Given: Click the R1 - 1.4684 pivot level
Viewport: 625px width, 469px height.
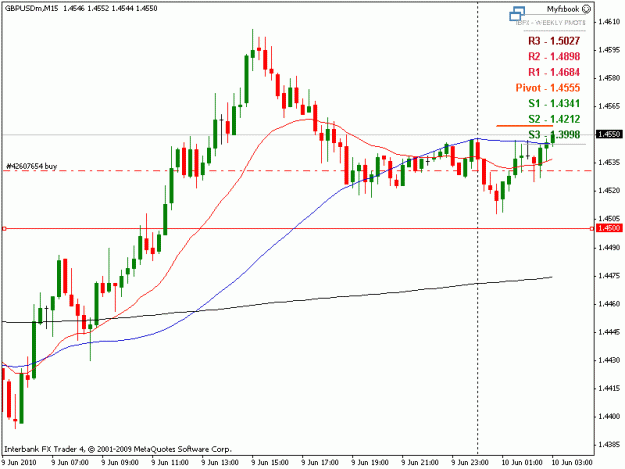Looking at the screenshot, I should (554, 72).
